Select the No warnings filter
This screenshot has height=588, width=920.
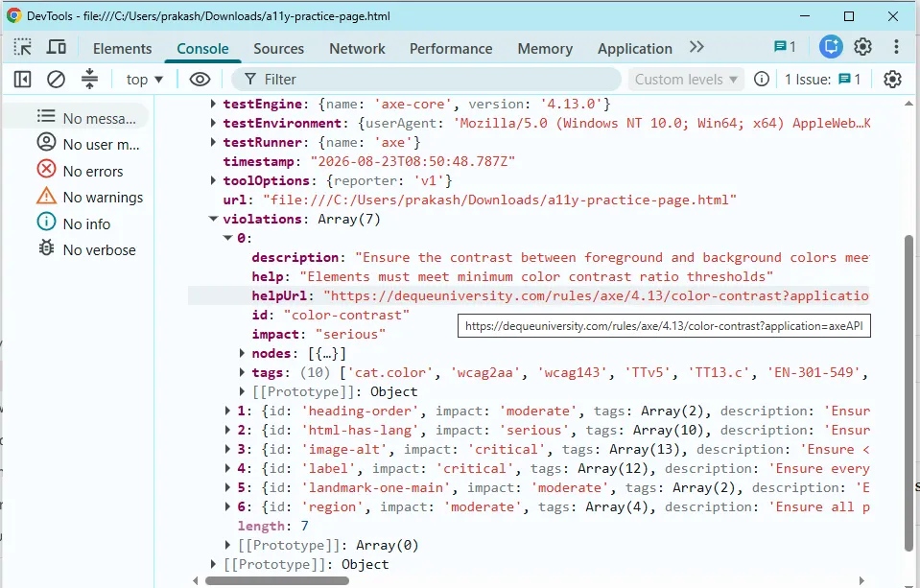[90, 198]
